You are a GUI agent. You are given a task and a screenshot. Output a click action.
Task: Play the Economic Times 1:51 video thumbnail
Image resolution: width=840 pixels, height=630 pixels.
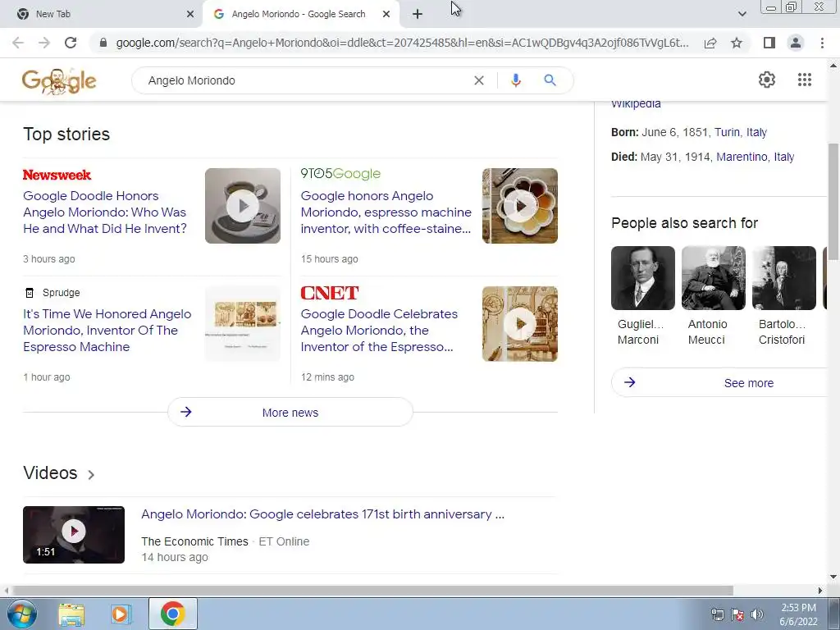click(74, 535)
